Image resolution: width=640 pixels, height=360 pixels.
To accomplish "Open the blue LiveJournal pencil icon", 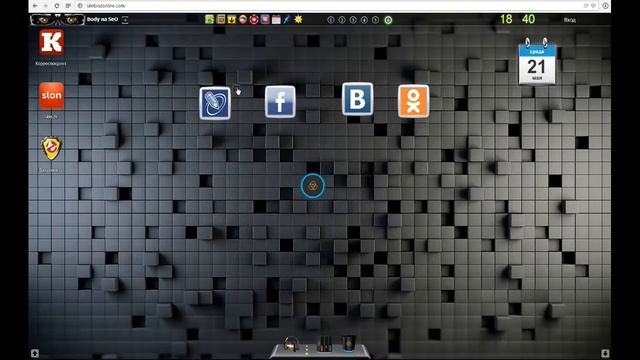I will click(215, 103).
